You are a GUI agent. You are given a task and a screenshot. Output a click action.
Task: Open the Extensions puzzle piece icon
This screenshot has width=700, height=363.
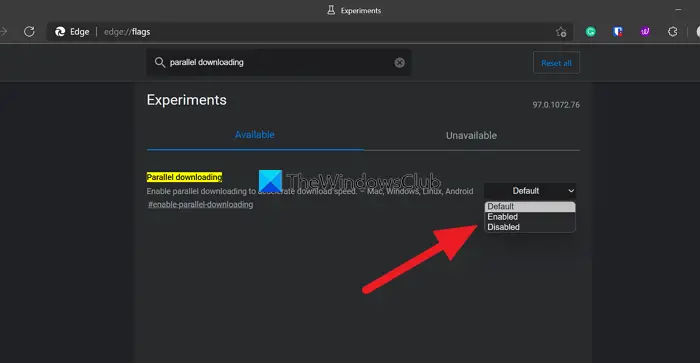point(672,32)
